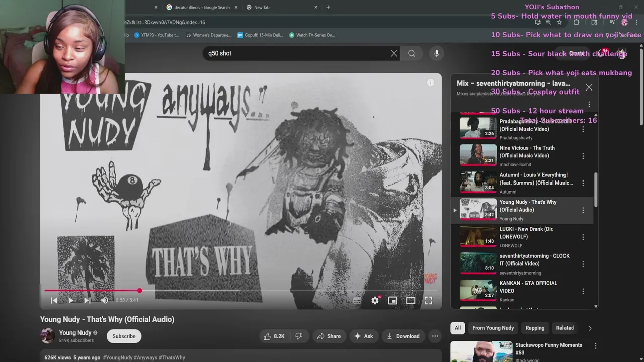Screen dimensions: 644x362
Task: Download the video
Action: point(403,336)
